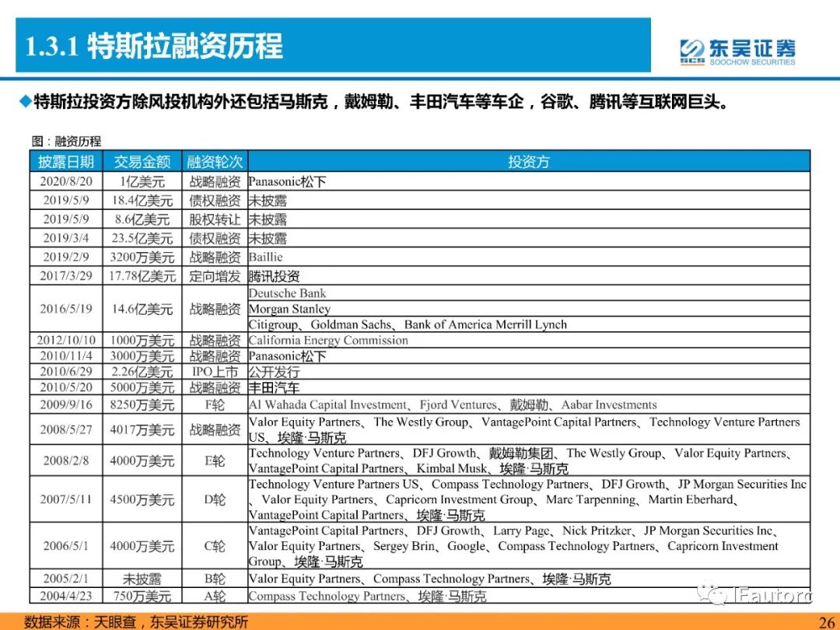Click the amount cell 14.6亿美元
The width and height of the screenshot is (840, 630).
(x=142, y=309)
